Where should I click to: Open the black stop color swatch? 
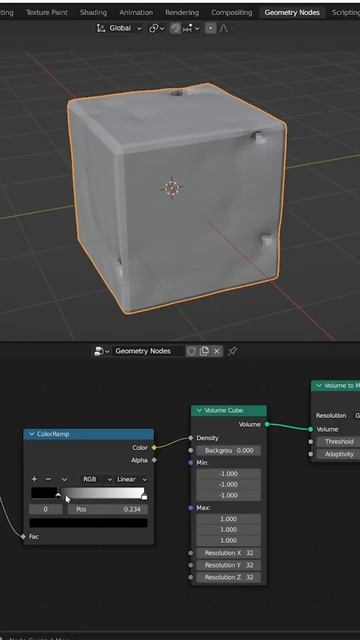pyautogui.click(x=88, y=523)
